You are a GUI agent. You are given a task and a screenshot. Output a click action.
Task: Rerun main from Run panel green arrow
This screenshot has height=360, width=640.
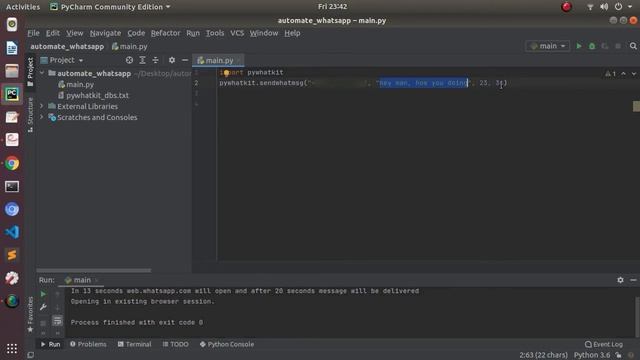click(43, 294)
